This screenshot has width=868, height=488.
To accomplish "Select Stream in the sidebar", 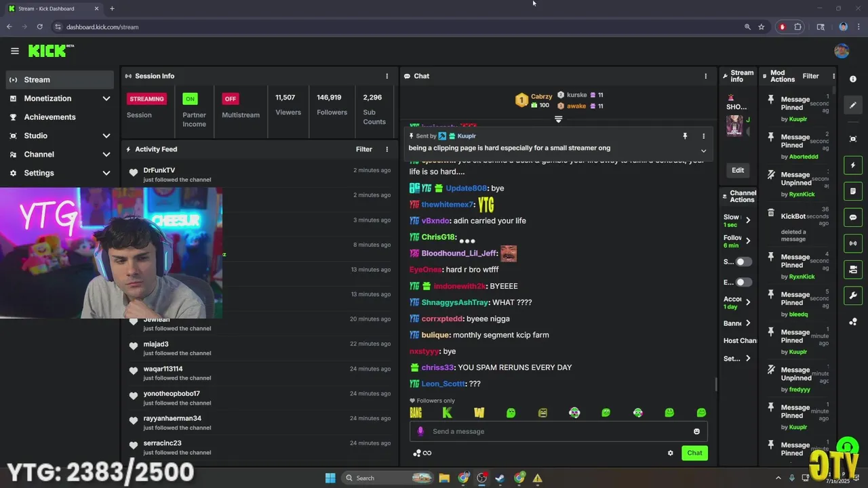I will click(x=60, y=80).
